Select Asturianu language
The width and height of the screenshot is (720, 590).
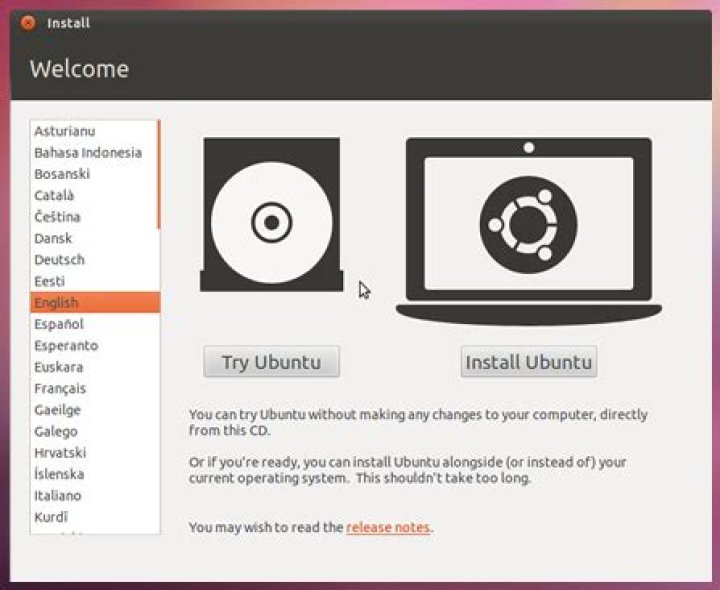[95, 131]
